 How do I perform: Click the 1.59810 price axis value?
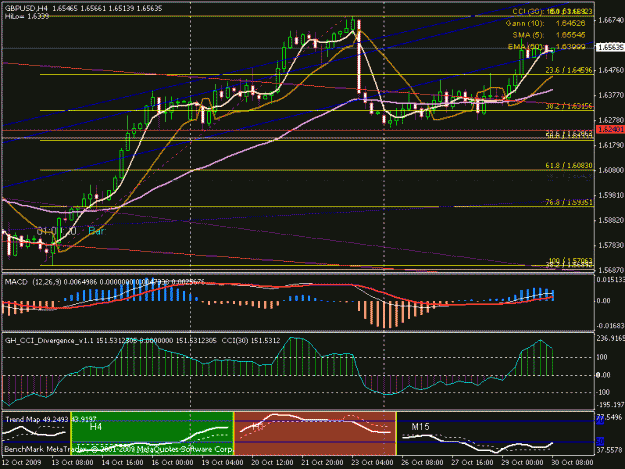click(x=611, y=195)
